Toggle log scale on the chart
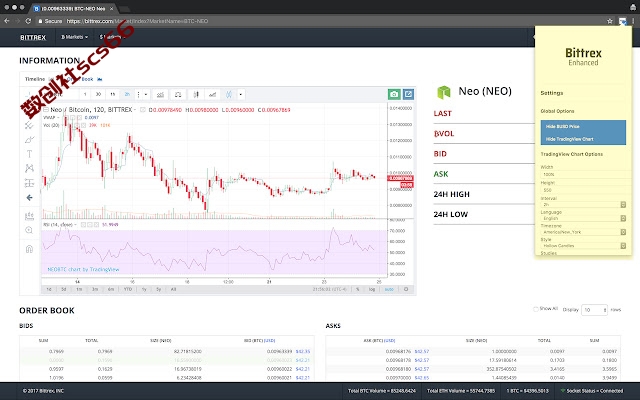The height and width of the screenshot is (400, 640). [372, 289]
